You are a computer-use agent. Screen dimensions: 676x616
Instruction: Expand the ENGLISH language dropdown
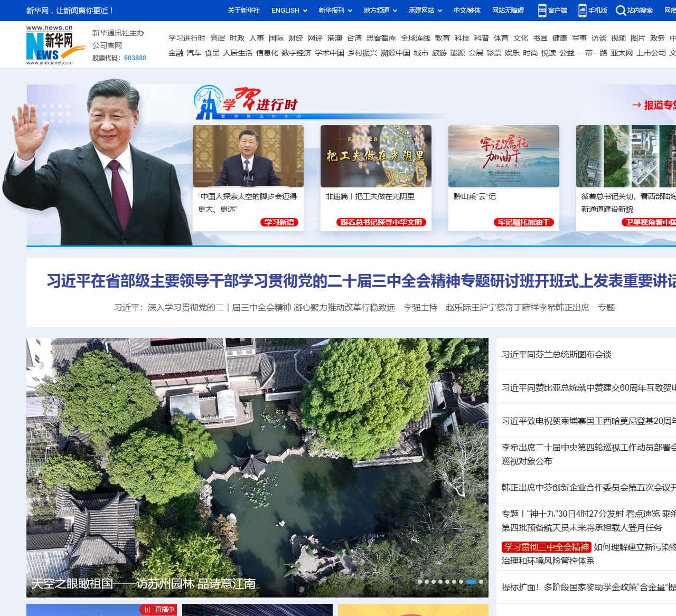(x=289, y=11)
